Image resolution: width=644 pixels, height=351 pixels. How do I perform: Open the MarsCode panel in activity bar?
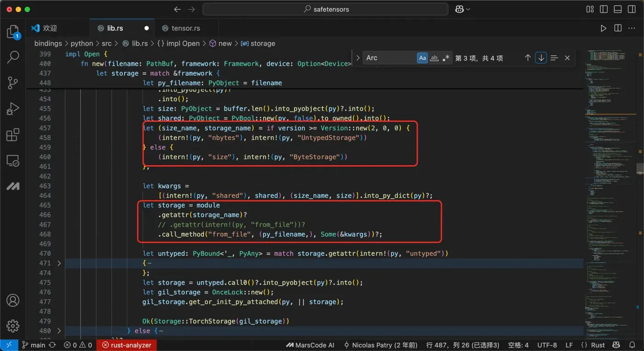13,186
